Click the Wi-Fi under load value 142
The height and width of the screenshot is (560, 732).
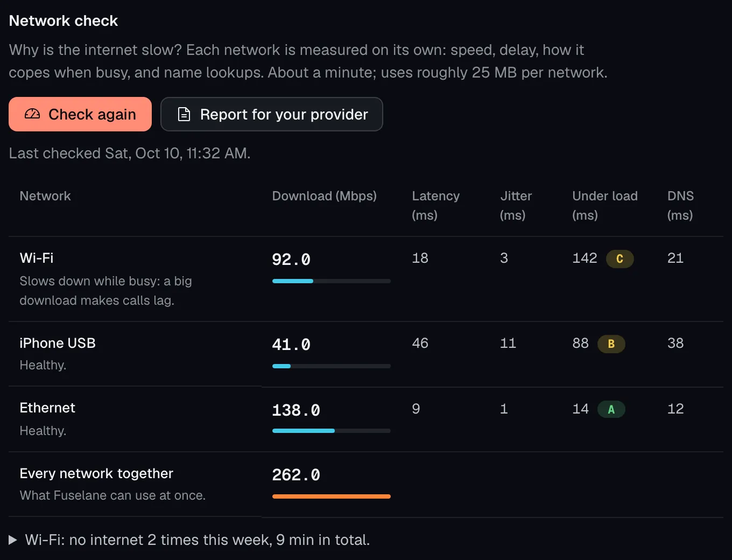click(585, 258)
